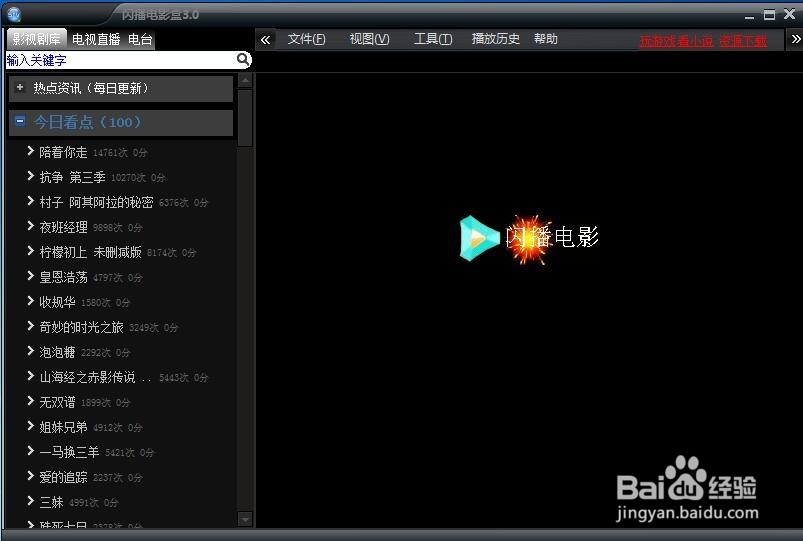
Task: Select the title 村子 阿其阿拉的秘密
Action: point(96,202)
